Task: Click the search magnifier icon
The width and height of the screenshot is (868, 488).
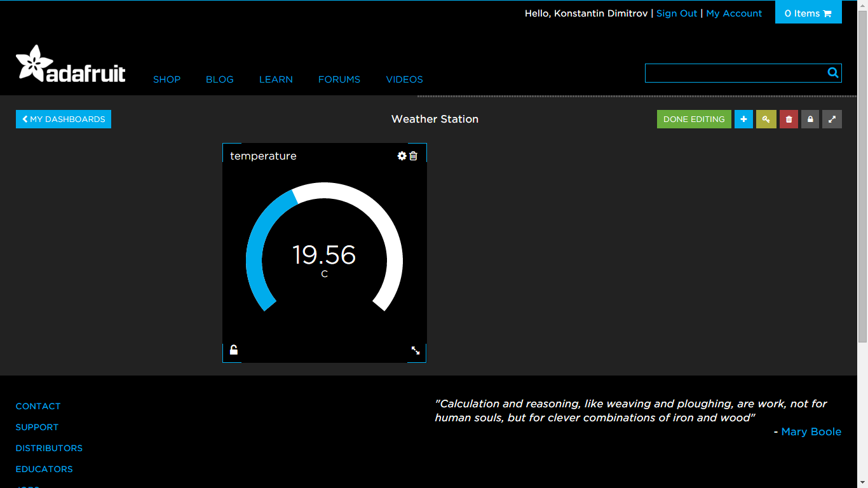Action: click(x=832, y=72)
